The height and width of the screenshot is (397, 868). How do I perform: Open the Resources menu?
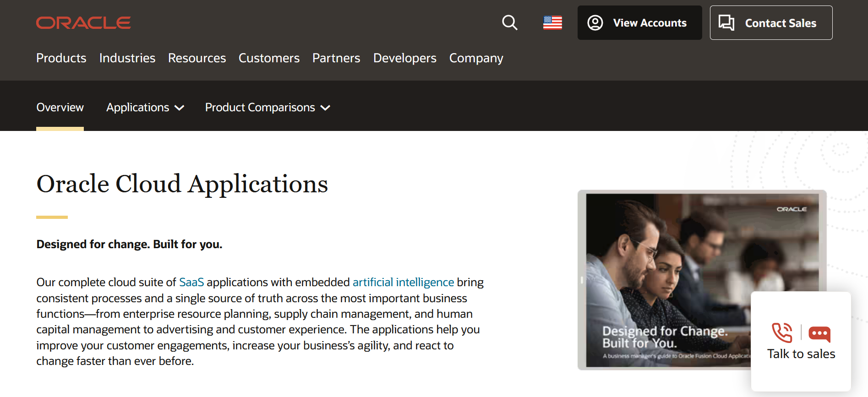pos(197,58)
